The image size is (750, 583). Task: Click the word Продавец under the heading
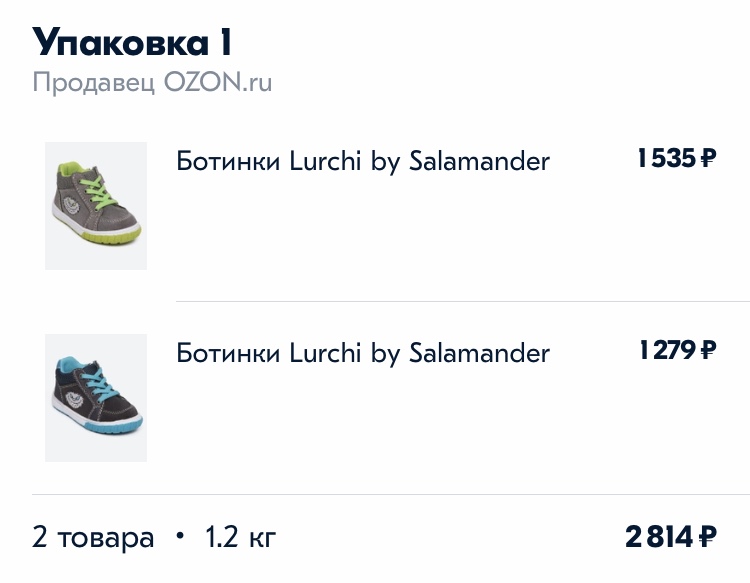(x=94, y=82)
